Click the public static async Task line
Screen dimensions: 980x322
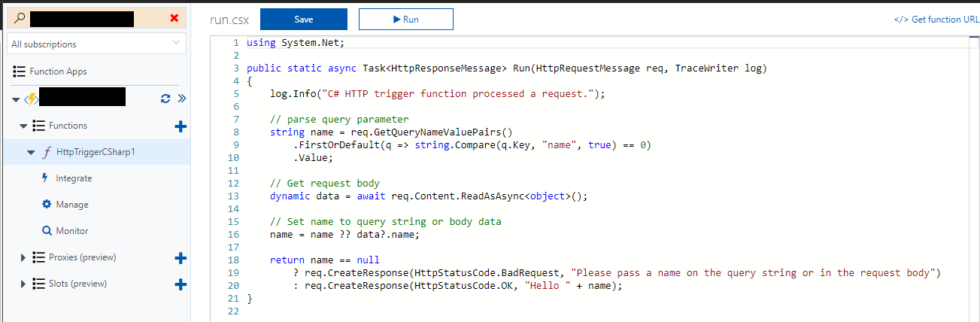[507, 68]
